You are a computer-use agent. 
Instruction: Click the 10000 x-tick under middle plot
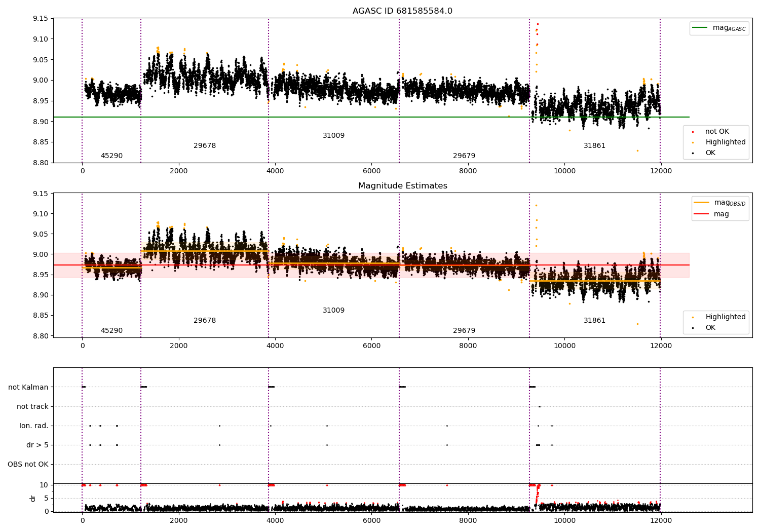pos(564,346)
